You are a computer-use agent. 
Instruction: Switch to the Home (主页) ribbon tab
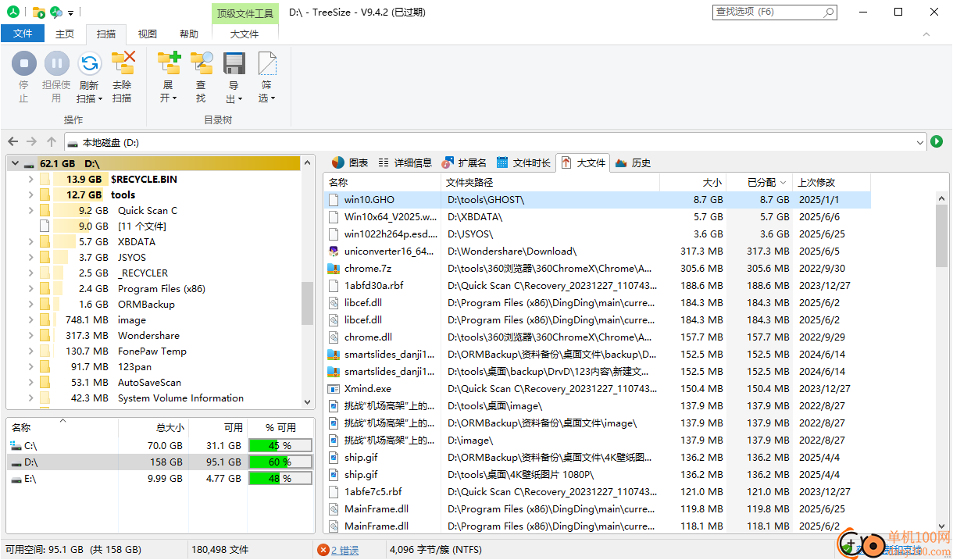[x=65, y=34]
